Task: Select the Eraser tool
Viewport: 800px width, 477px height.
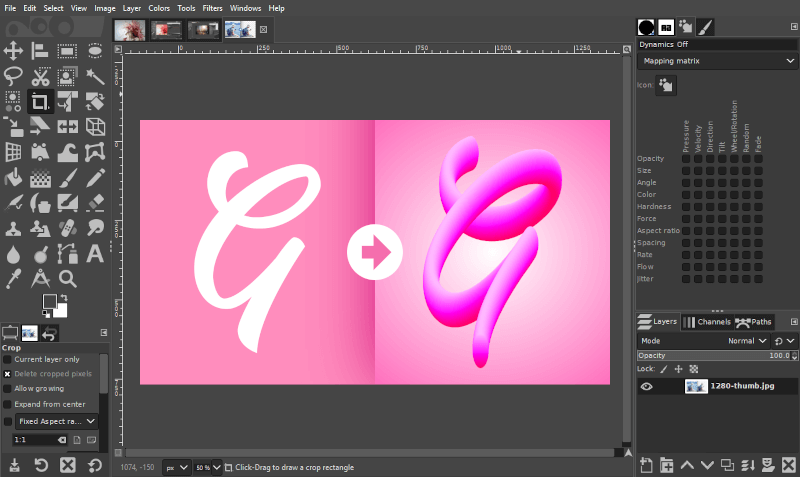Action: (96, 203)
